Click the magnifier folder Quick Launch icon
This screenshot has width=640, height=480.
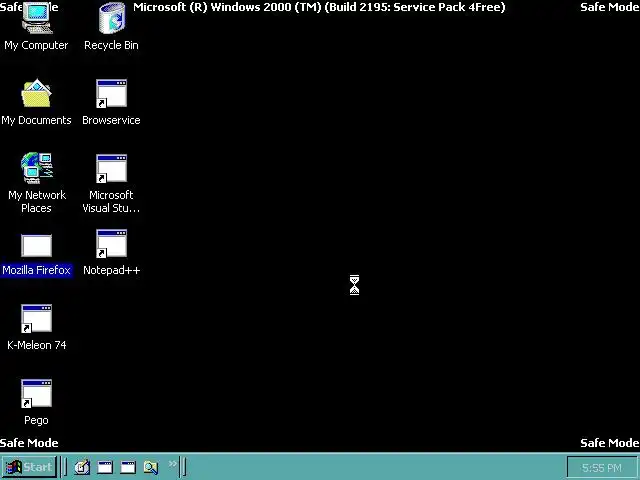151,467
